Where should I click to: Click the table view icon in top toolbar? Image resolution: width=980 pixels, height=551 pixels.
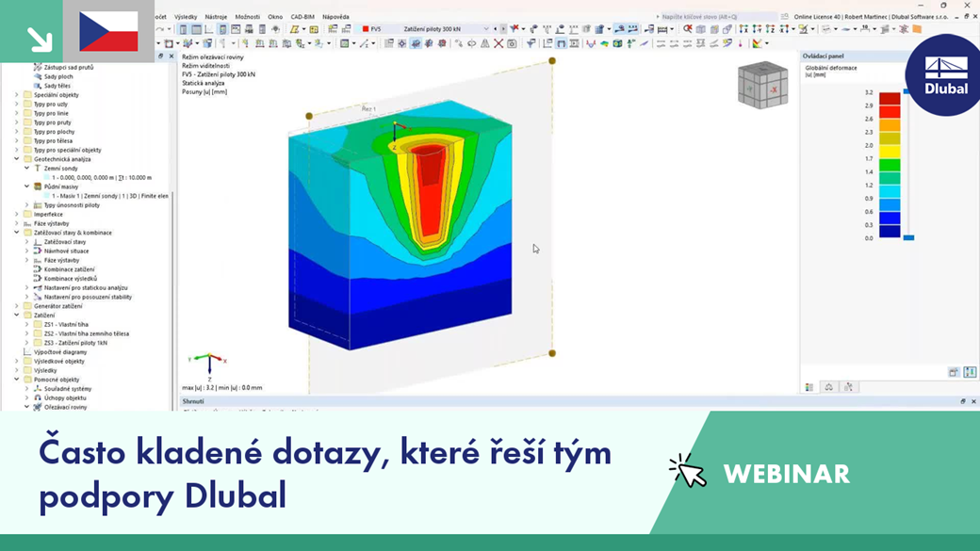196,29
